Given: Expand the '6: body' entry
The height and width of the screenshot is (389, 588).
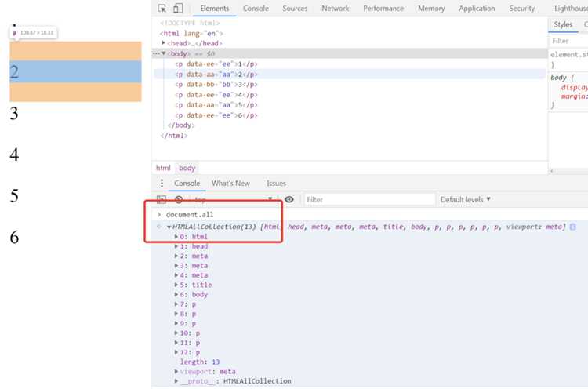Looking at the screenshot, I should pyautogui.click(x=176, y=294).
